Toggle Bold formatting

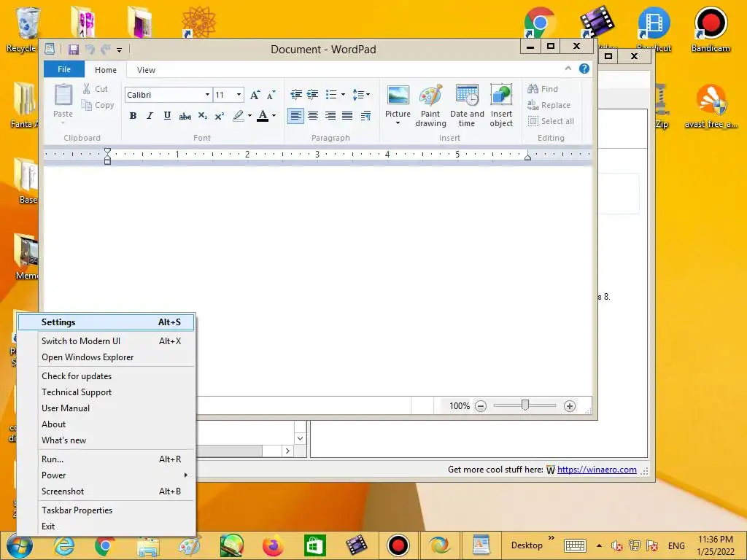click(x=133, y=116)
